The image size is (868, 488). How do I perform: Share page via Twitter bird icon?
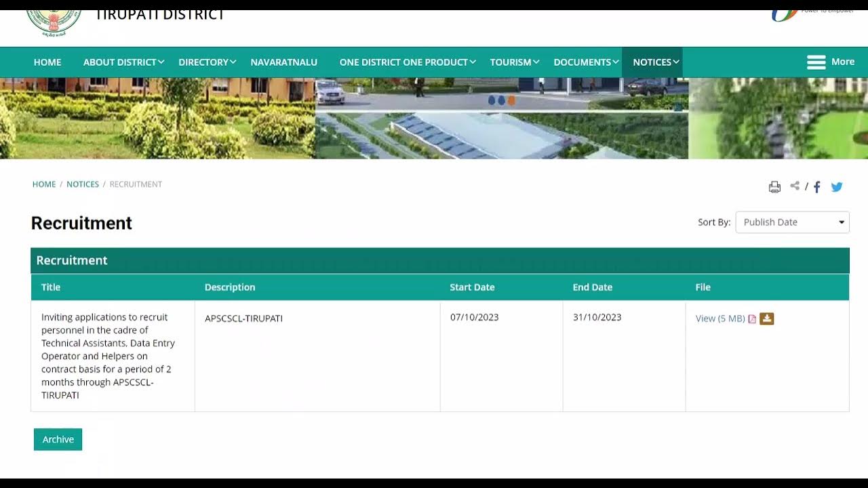click(837, 187)
